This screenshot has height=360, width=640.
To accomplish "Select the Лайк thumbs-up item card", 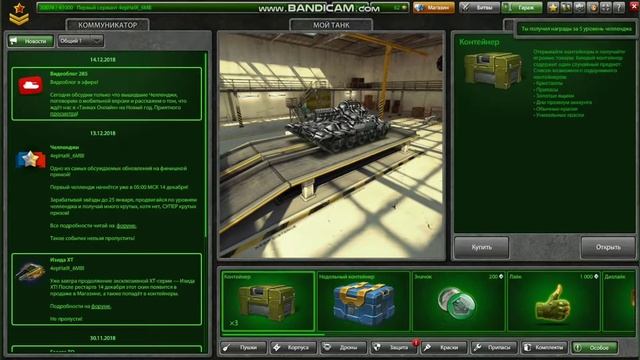I will point(553,301).
